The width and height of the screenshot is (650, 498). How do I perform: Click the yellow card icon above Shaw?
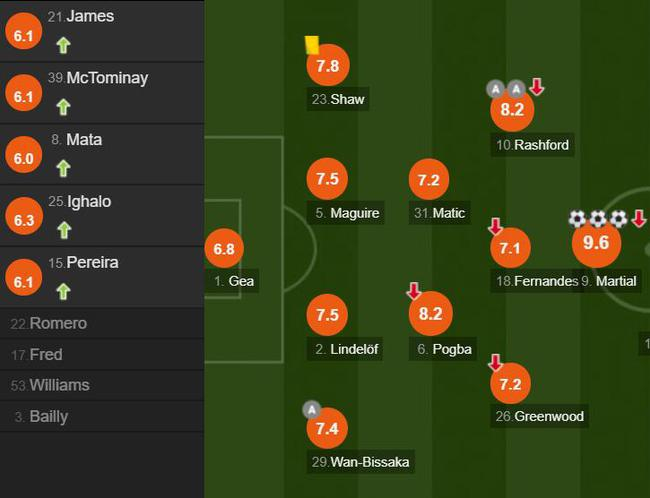point(311,45)
